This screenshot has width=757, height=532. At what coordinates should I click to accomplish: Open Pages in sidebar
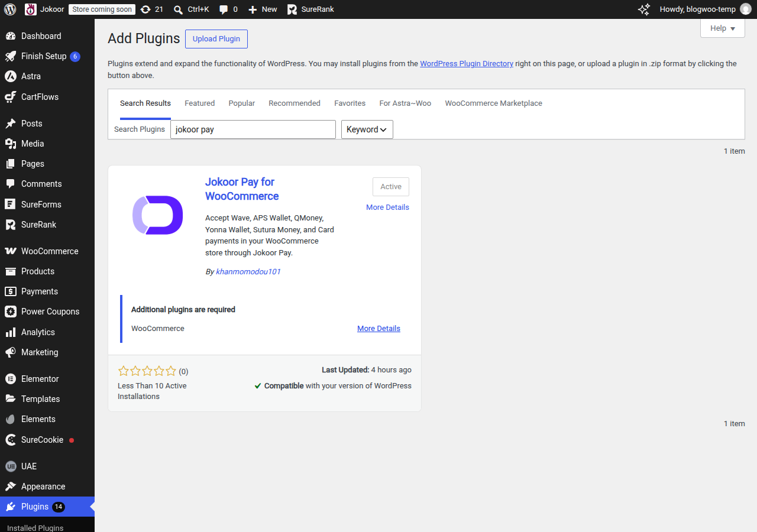click(x=47, y=164)
